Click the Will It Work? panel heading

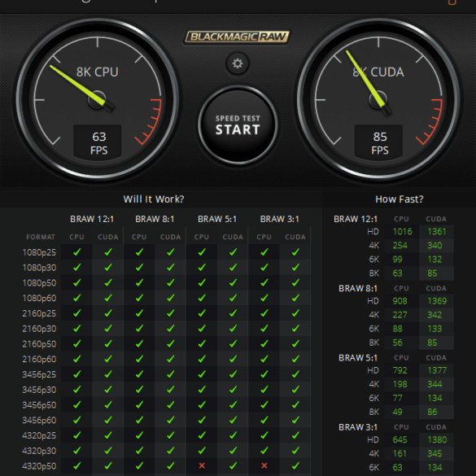(154, 199)
